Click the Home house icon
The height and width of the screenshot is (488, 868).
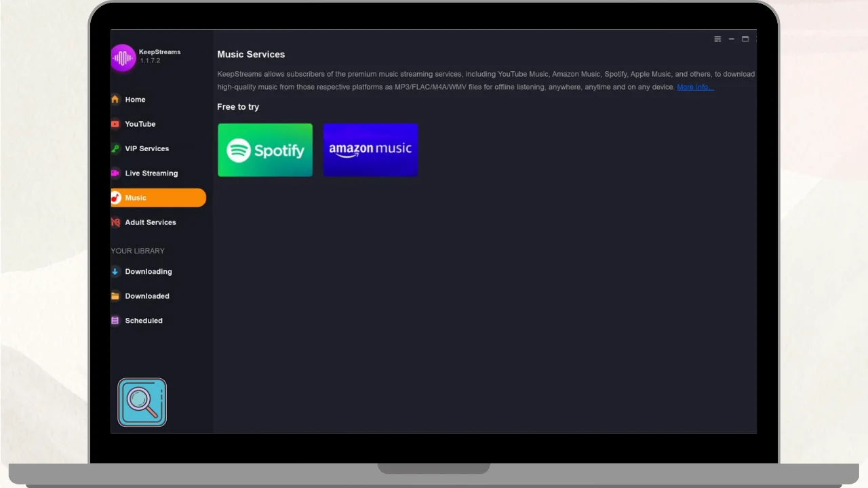pyautogui.click(x=115, y=100)
